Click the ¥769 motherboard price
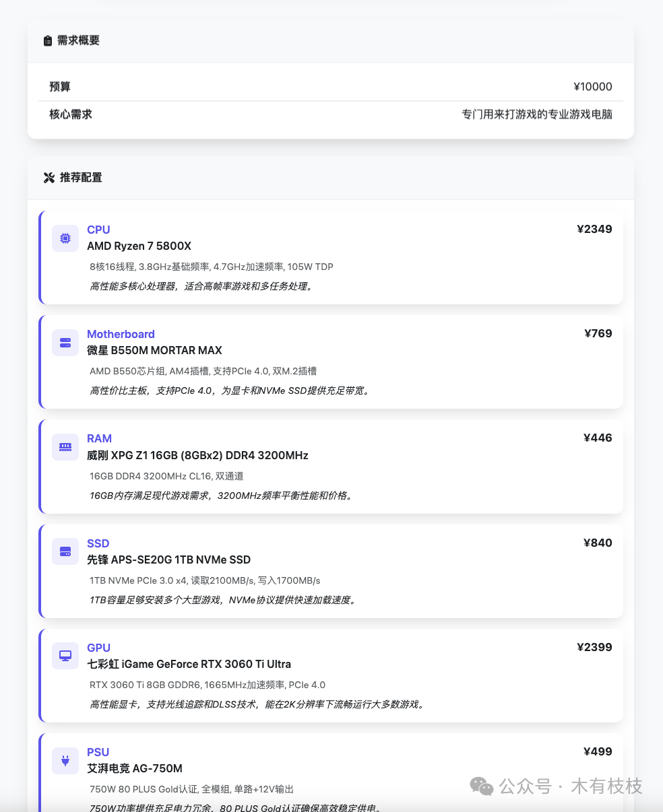Screen dimensions: 663x812 [x=598, y=333]
